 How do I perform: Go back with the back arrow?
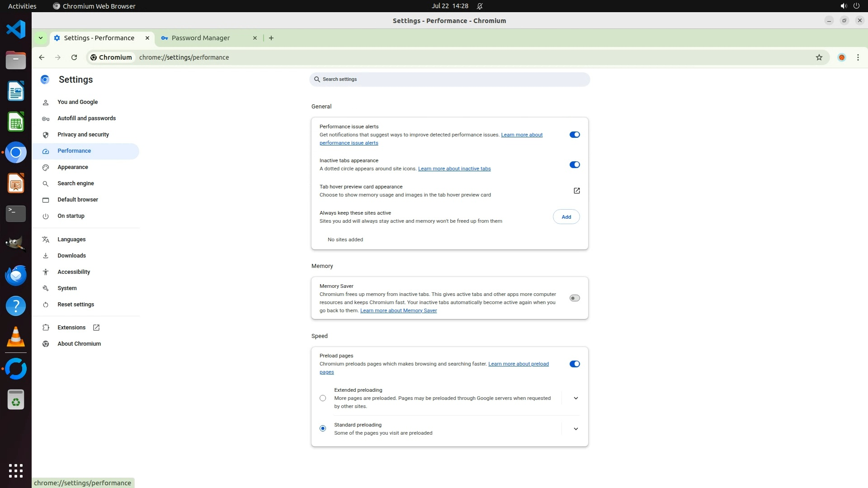(42, 57)
